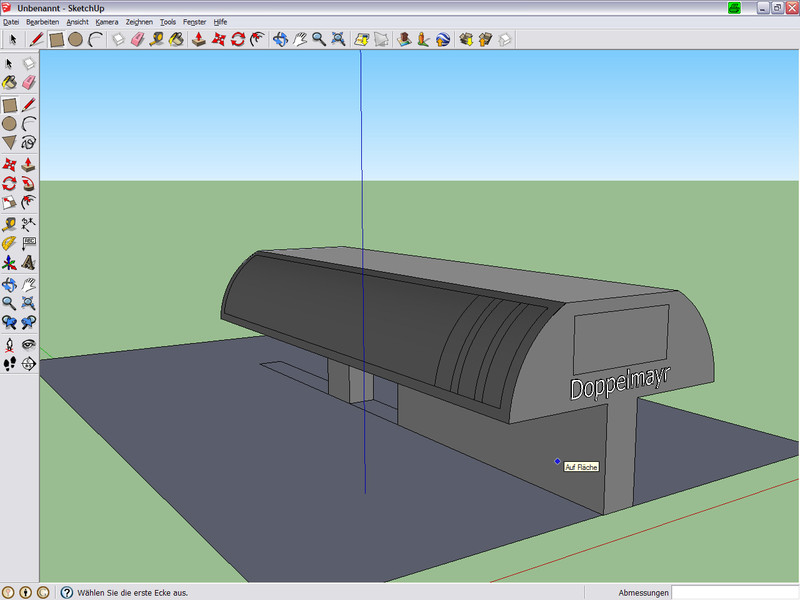Select the Section Plane tool
Image resolution: width=800 pixels, height=600 pixels.
(29, 364)
